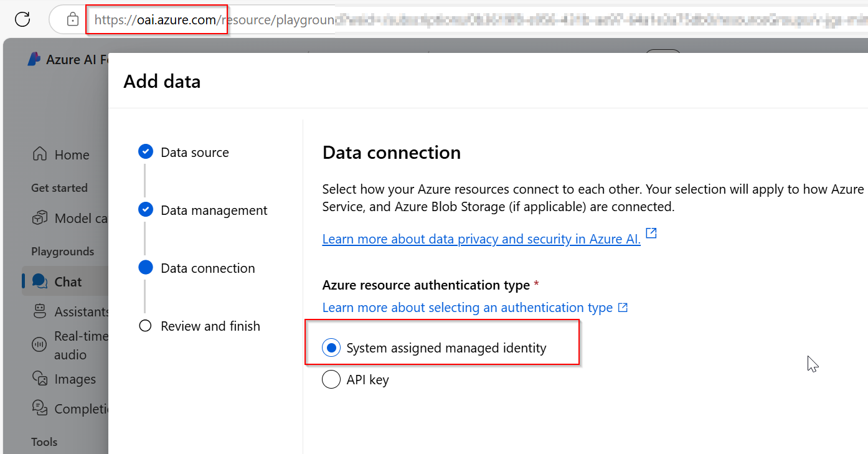Click external icon next to authentication type link
The height and width of the screenshot is (454, 868).
pyautogui.click(x=623, y=308)
